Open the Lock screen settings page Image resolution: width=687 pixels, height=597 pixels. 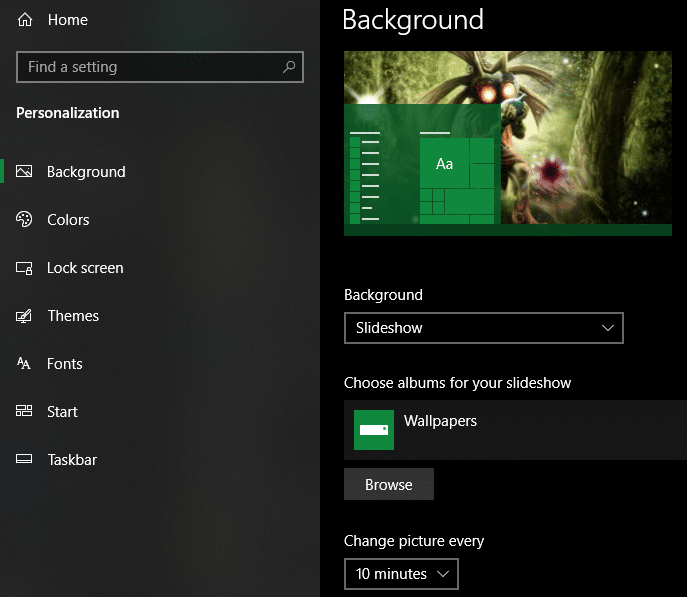[x=85, y=268]
